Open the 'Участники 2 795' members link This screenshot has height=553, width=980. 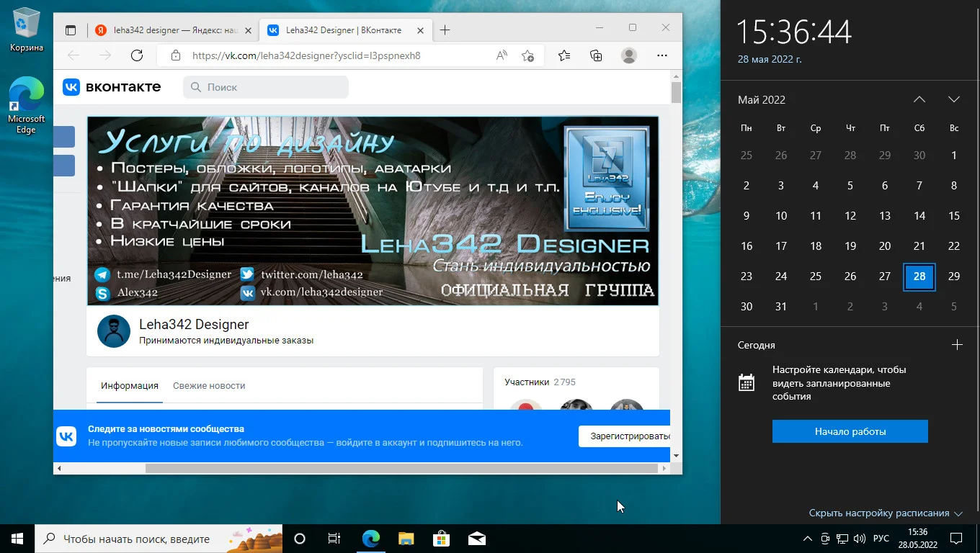click(540, 382)
